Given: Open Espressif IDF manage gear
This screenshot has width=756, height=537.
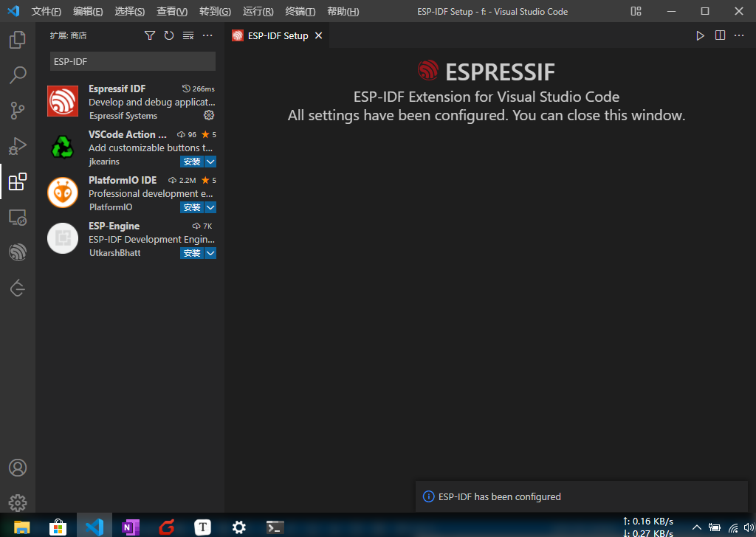Looking at the screenshot, I should (x=209, y=115).
